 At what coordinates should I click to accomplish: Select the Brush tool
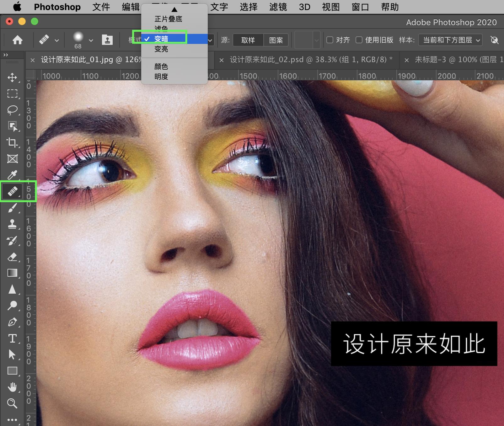12,208
